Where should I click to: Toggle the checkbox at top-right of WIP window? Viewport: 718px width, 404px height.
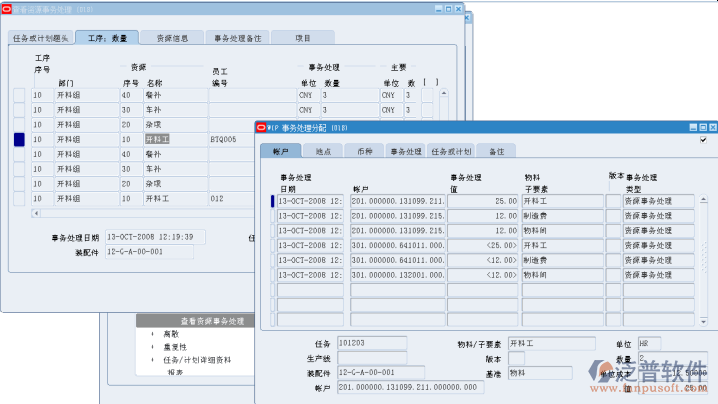[703, 140]
